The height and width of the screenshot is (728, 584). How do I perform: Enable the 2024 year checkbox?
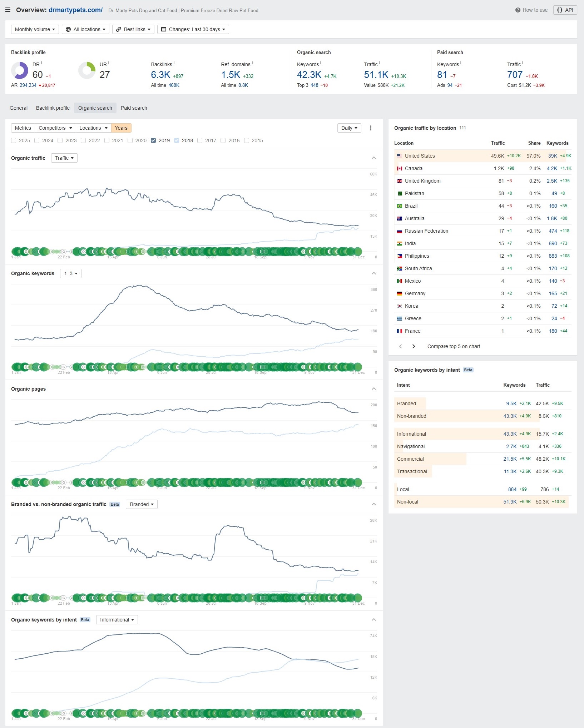(x=37, y=140)
